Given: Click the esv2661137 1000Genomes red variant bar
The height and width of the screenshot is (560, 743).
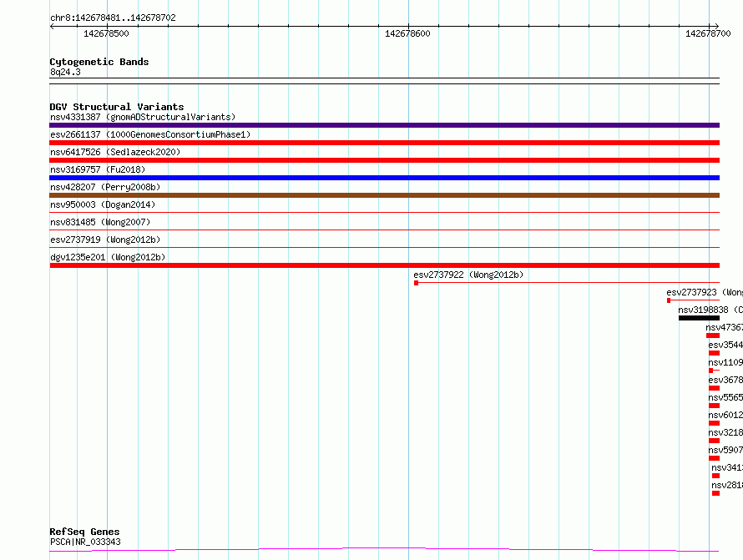Looking at the screenshot, I should tap(384, 143).
